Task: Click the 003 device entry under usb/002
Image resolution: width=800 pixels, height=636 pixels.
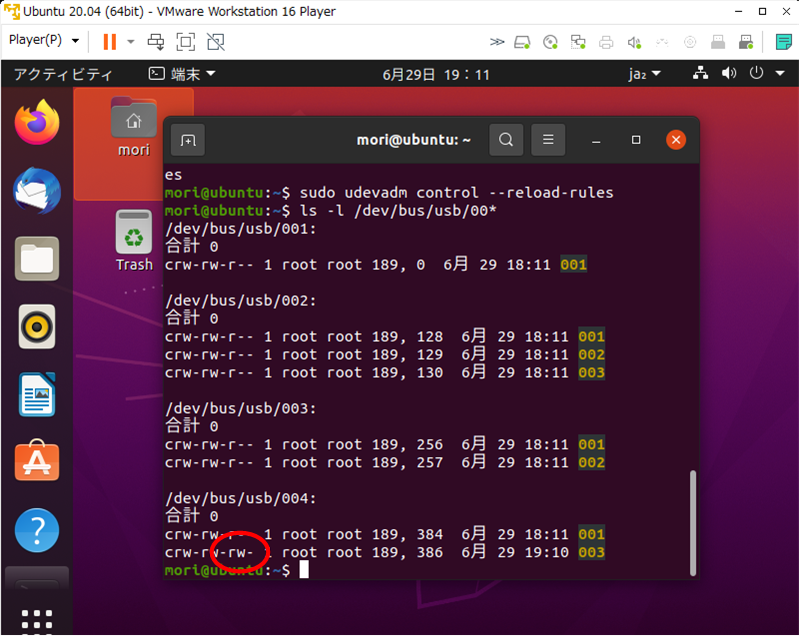Action: pos(591,373)
